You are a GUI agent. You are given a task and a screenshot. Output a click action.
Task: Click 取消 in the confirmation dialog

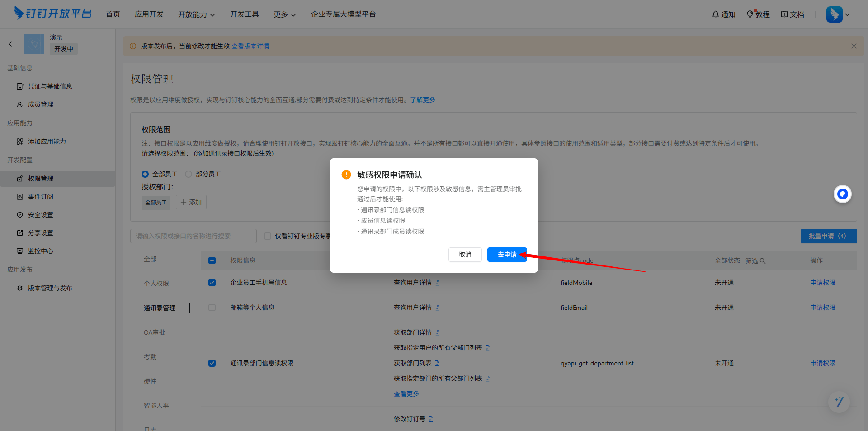(465, 255)
